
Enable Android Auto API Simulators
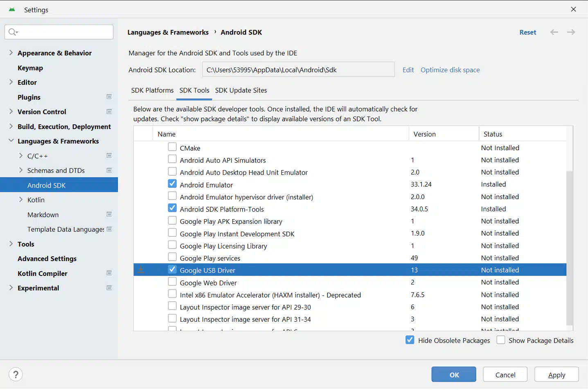(x=172, y=159)
